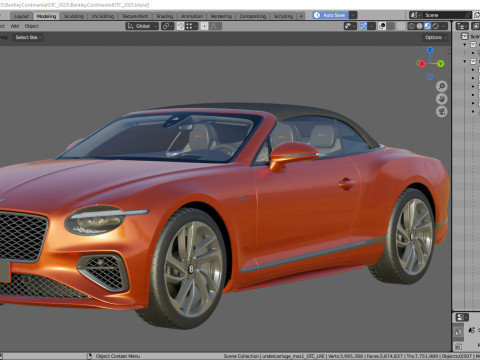The width and height of the screenshot is (480, 360).
Task: Open outliner editor type menu
Action: [462, 26]
